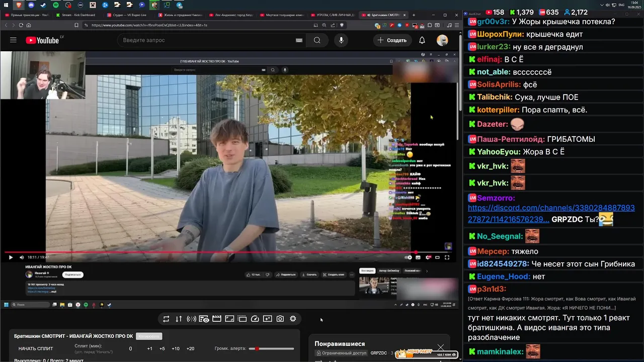Open the YouTube guide hamburger menu
644x362 pixels.
[13, 40]
